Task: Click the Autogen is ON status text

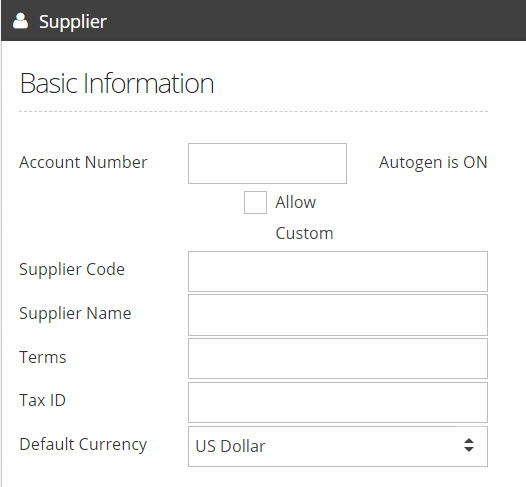Action: pyautogui.click(x=433, y=162)
